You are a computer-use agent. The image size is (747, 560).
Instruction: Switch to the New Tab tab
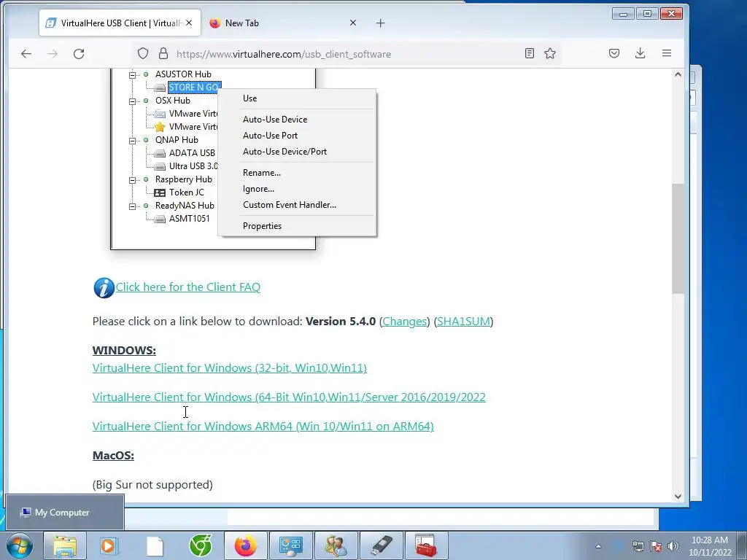tap(283, 23)
